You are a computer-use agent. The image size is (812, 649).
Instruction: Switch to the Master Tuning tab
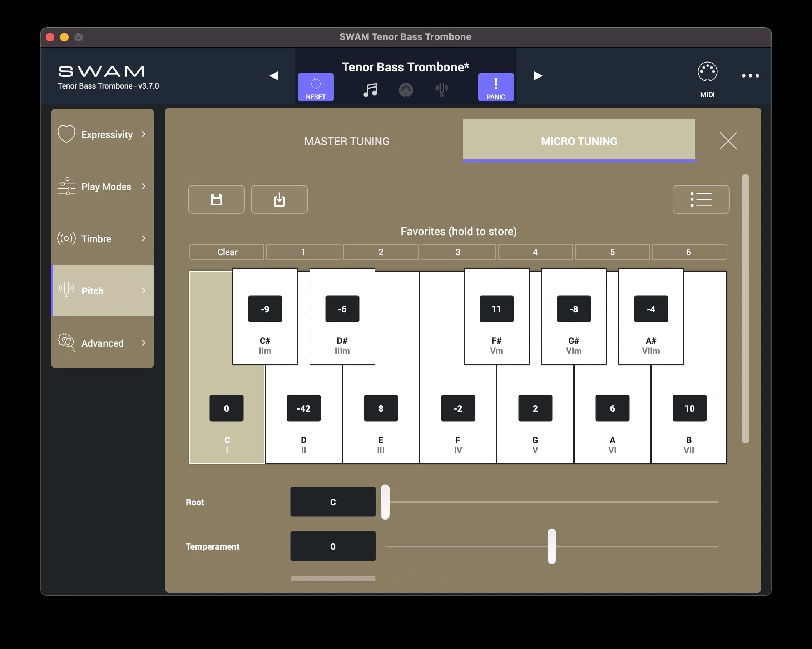pyautogui.click(x=346, y=141)
